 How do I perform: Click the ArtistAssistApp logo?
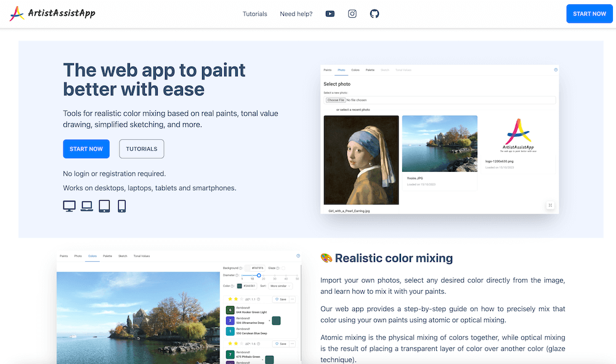pos(52,13)
